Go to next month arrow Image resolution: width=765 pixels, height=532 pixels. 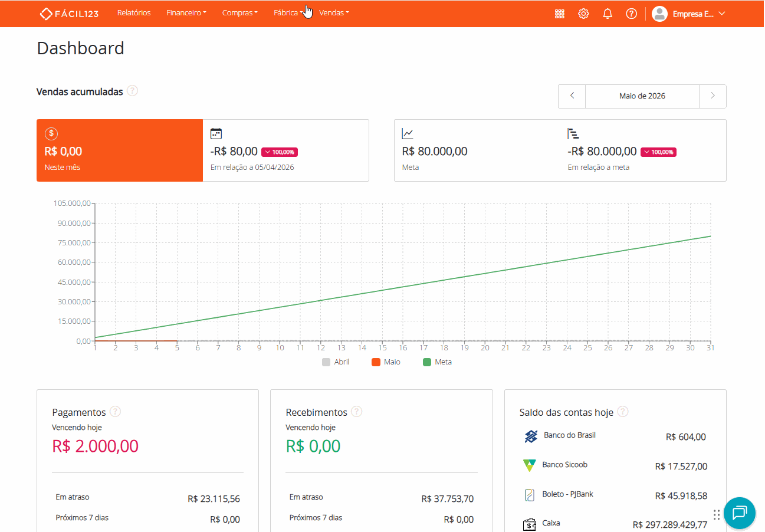[x=713, y=96]
